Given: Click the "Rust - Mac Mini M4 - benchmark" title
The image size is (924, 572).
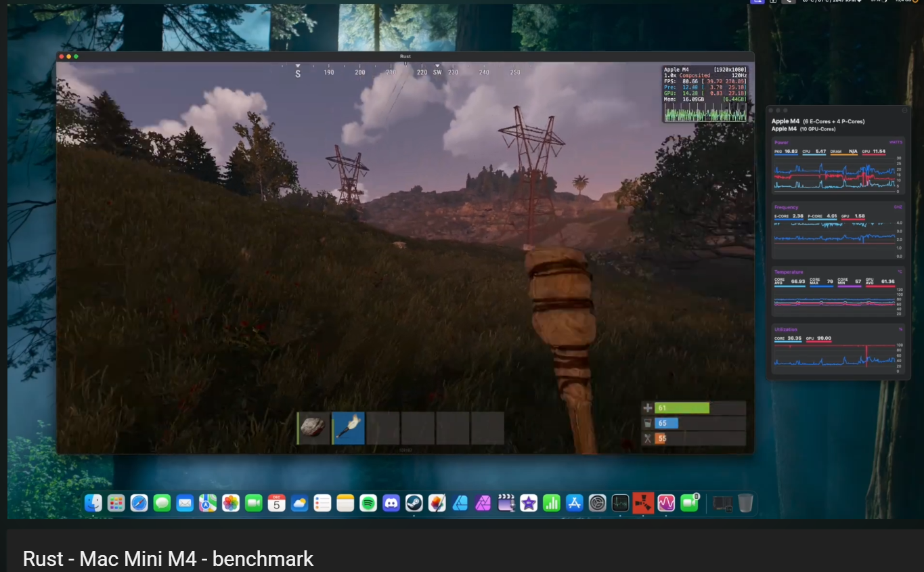Looking at the screenshot, I should tap(168, 559).
